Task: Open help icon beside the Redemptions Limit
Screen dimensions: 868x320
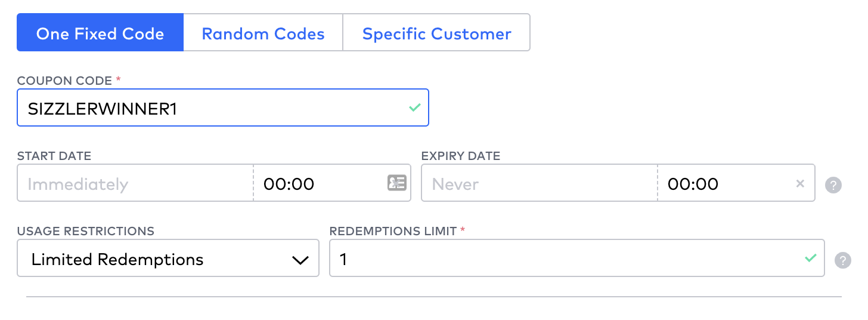Action: 842,260
